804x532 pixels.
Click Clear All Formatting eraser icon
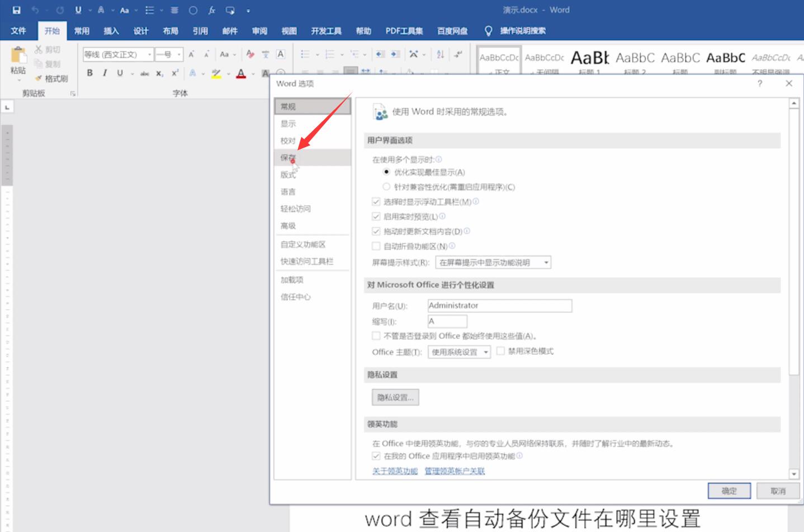(x=250, y=54)
